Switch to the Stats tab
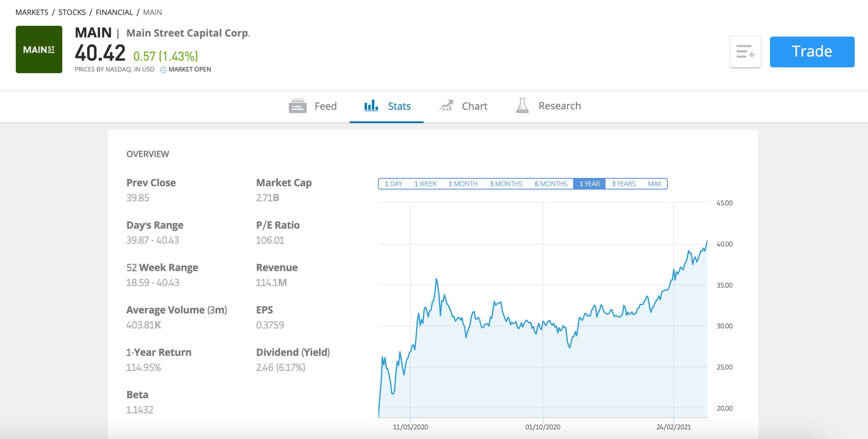 pos(387,106)
